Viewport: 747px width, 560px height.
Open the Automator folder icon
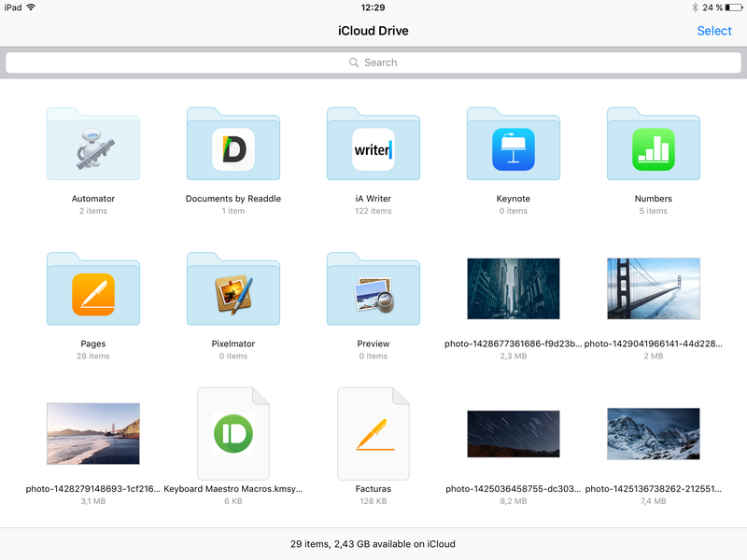click(93, 144)
